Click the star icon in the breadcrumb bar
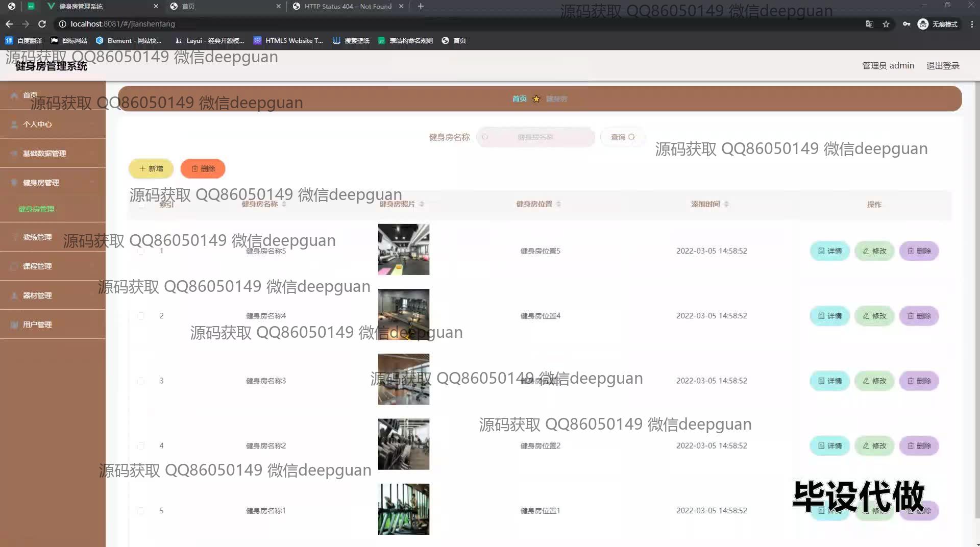 click(x=536, y=98)
